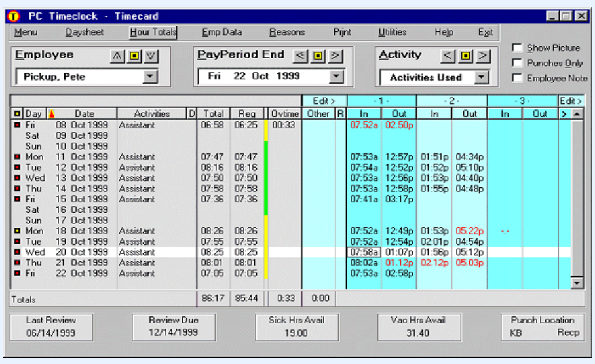595x364 pixels.
Task: Click red marker on Tue 12 Oct row
Action: pos(18,167)
